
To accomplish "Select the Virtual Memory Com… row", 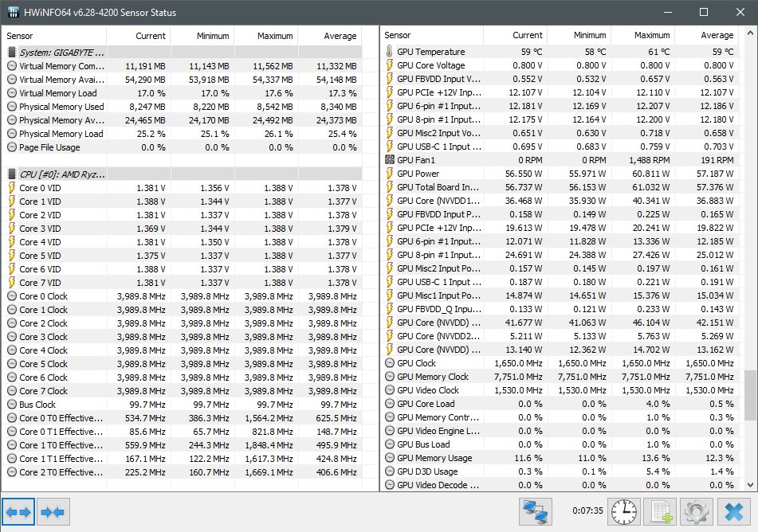I will pos(182,66).
